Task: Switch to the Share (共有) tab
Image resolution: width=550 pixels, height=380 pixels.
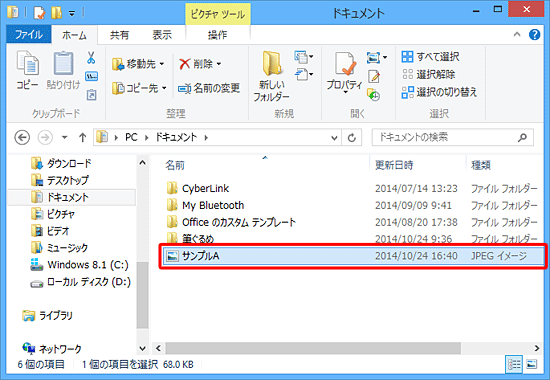Action: click(119, 35)
